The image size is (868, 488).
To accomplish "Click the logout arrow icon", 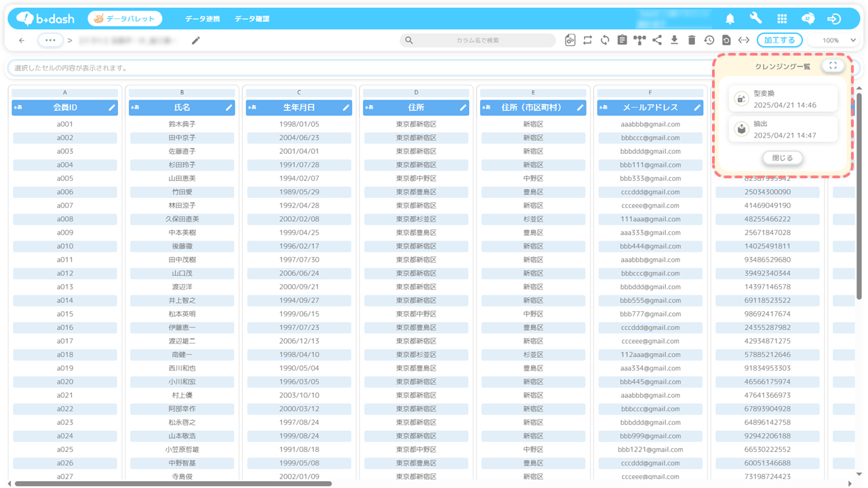I will click(834, 19).
